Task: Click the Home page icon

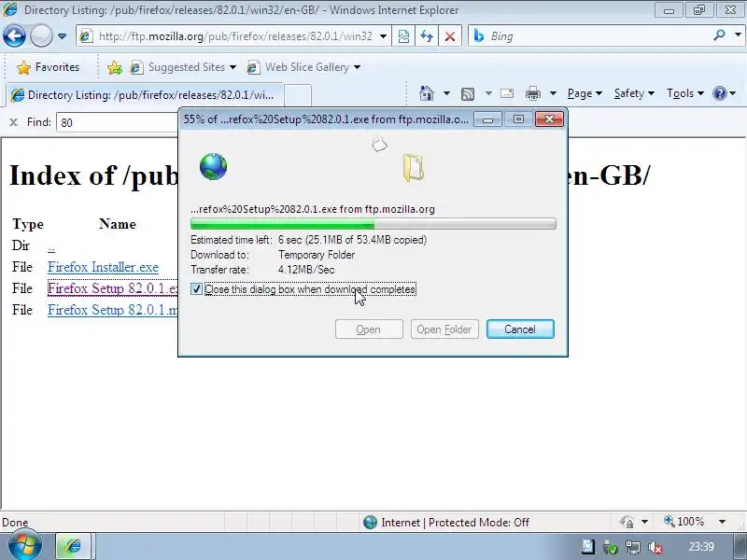Action: (x=427, y=93)
